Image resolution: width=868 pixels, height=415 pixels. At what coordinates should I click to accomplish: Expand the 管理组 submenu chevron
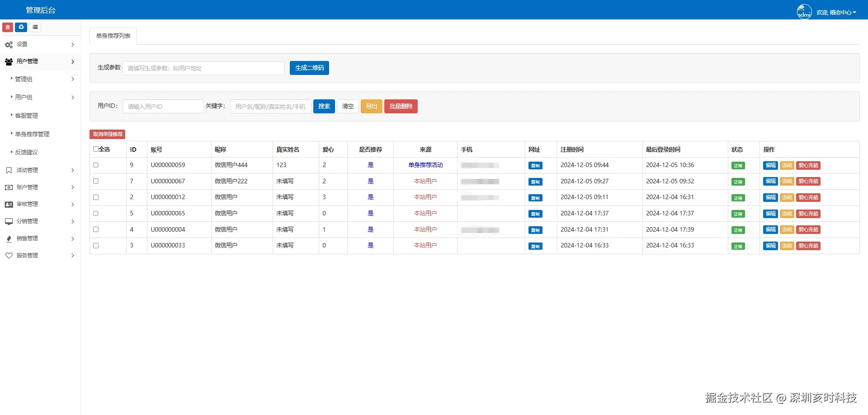pyautogui.click(x=73, y=79)
